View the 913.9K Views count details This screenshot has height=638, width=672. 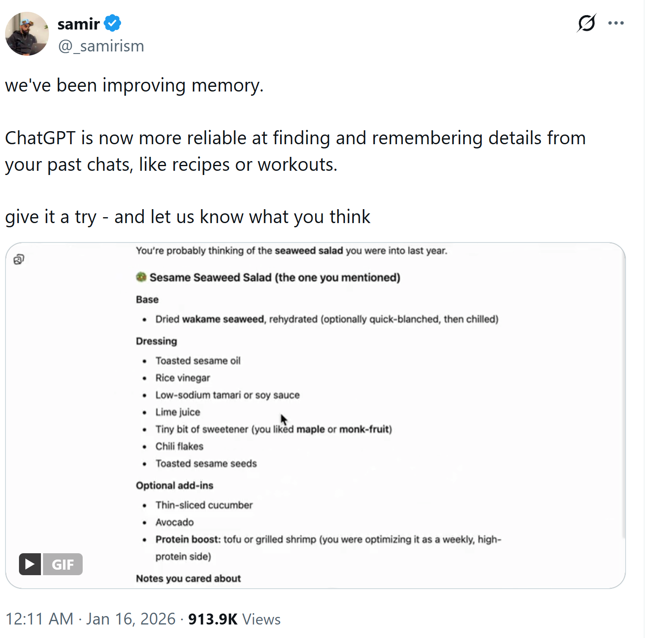tap(234, 619)
